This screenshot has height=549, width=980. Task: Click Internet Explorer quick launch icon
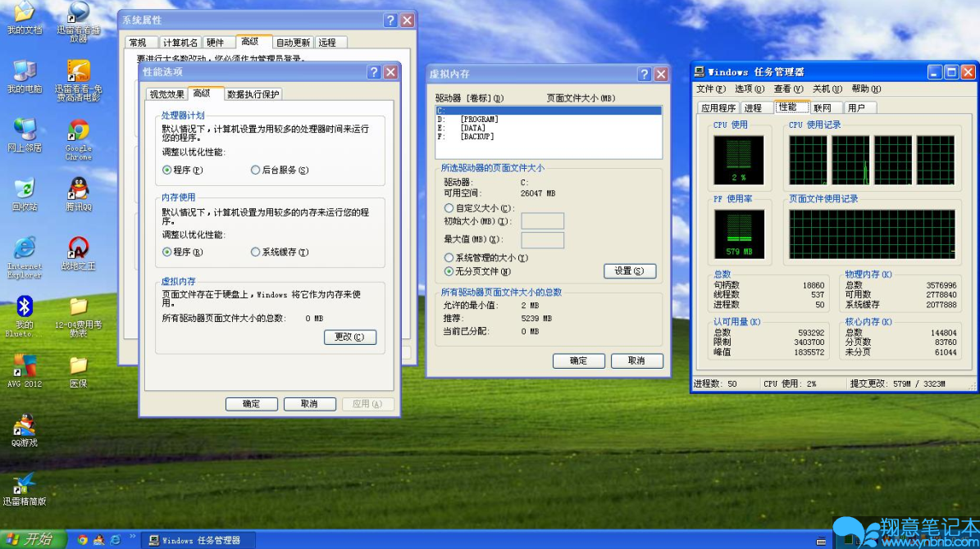116,540
